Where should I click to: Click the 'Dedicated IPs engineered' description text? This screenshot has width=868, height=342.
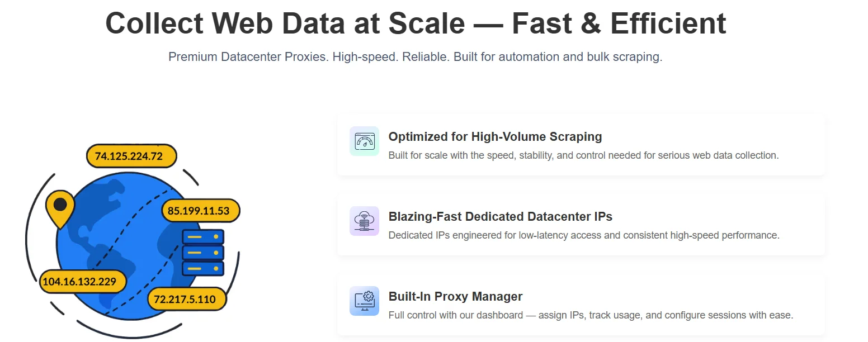[x=583, y=235]
